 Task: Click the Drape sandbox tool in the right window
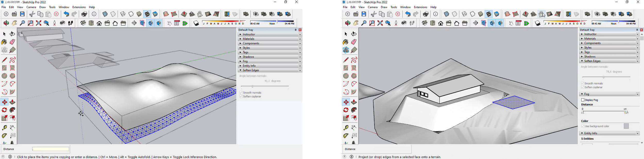(x=541, y=14)
